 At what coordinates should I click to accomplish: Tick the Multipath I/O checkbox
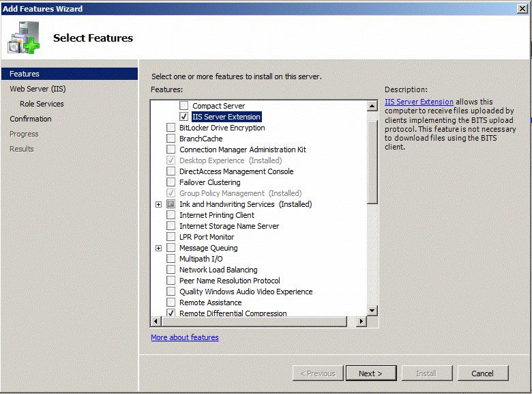[x=171, y=259]
